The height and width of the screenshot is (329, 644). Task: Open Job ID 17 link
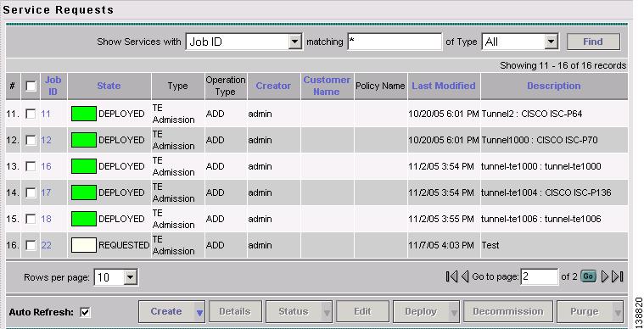pyautogui.click(x=46, y=192)
